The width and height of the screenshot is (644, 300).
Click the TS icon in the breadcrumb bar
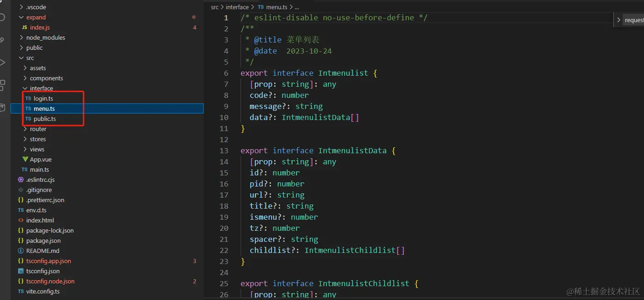pos(261,7)
